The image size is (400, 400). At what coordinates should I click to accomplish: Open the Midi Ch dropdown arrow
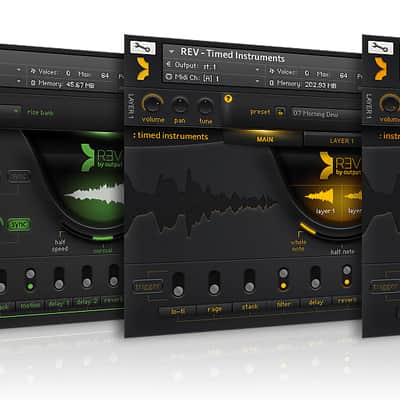click(x=257, y=81)
